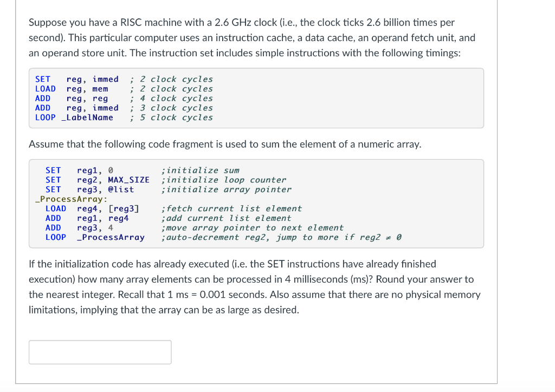Click the timing table code block
Screen dimensions: 555x392
pos(255,98)
